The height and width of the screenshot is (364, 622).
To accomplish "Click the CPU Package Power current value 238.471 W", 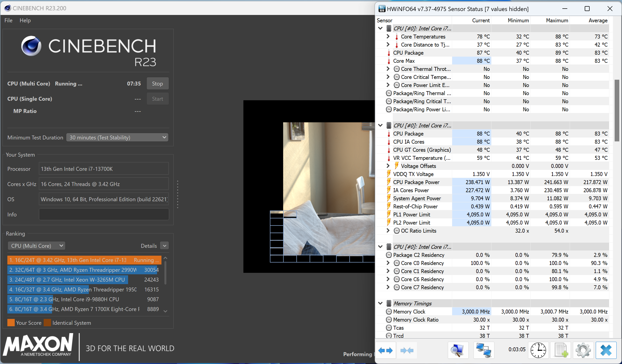I will point(471,182).
